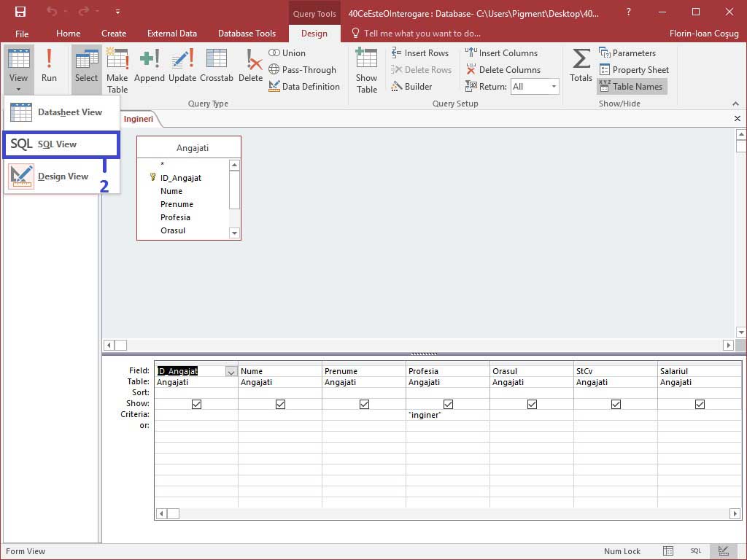Open the External Data tab
Viewport: 747px width, 560px height.
(x=172, y=34)
